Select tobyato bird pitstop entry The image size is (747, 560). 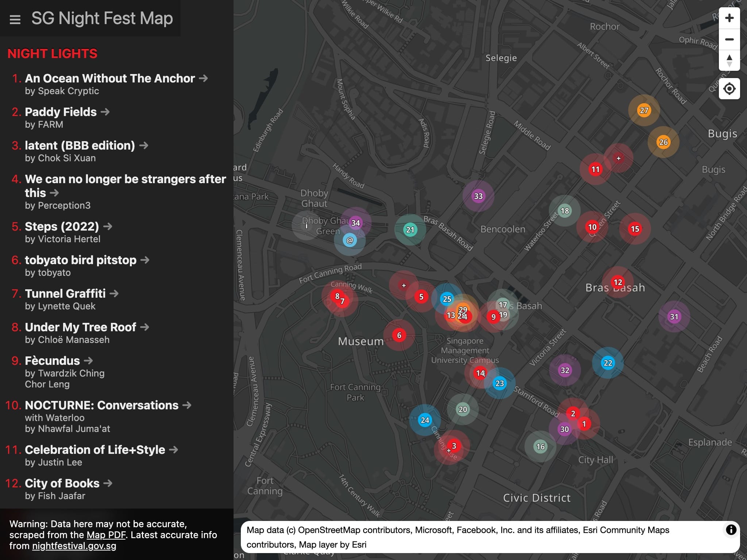pos(80,260)
